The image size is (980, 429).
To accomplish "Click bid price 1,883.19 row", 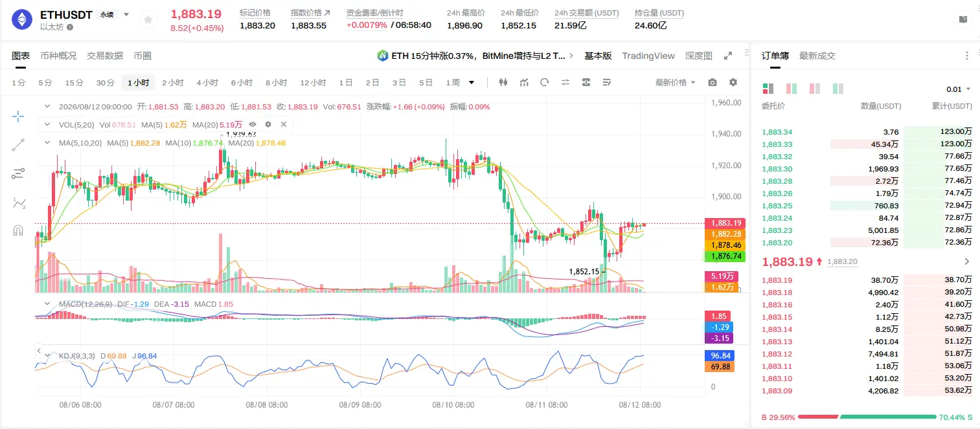I will (x=867, y=280).
